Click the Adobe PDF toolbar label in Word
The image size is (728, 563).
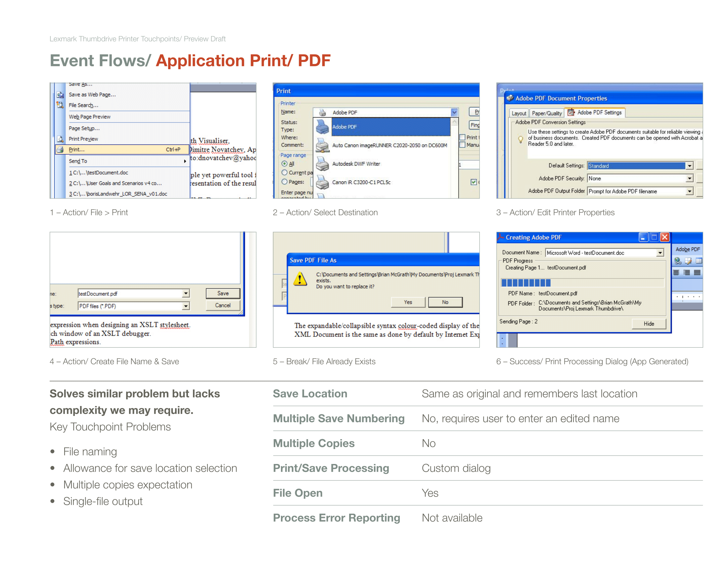click(688, 249)
